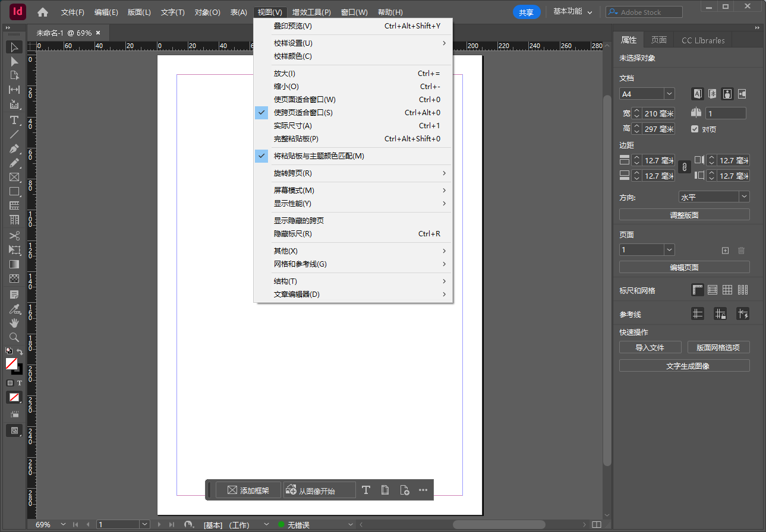Select the Page tool

tap(14, 76)
